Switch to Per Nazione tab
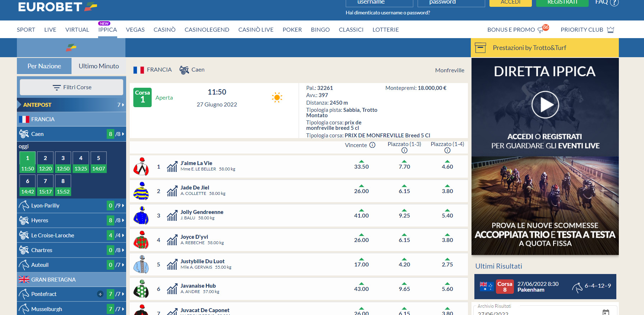This screenshot has width=644, height=315. pos(44,66)
